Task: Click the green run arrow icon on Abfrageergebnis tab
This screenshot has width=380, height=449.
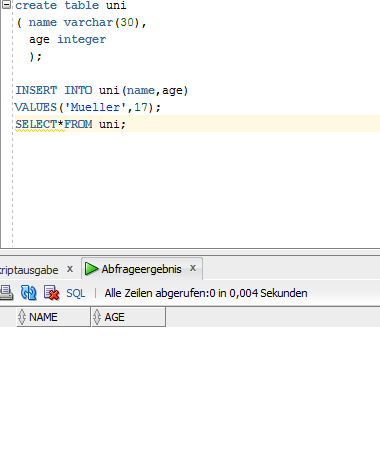Action: pyautogui.click(x=91, y=269)
